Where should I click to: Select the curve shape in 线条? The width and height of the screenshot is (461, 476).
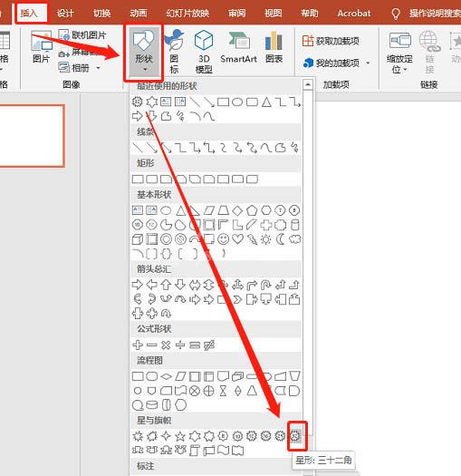click(266, 148)
